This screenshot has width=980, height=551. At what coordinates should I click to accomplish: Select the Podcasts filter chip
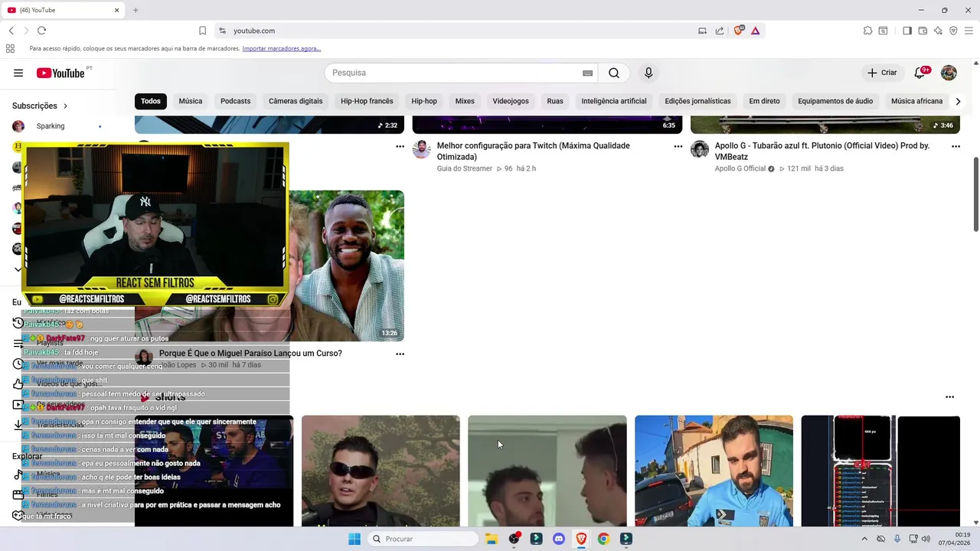click(x=235, y=101)
